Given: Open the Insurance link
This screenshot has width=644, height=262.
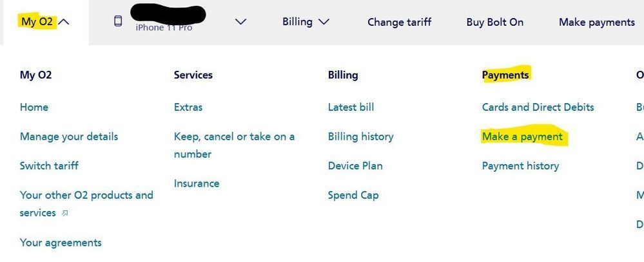Looking at the screenshot, I should pyautogui.click(x=197, y=183).
